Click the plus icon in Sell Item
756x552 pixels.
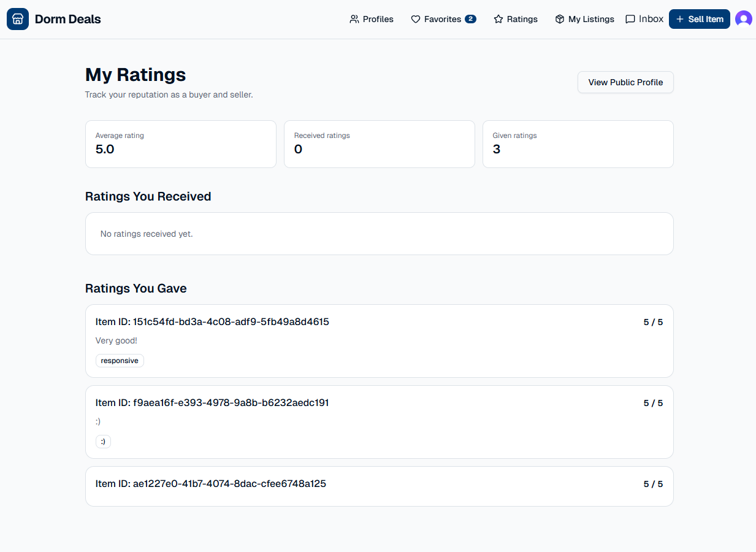coord(680,19)
